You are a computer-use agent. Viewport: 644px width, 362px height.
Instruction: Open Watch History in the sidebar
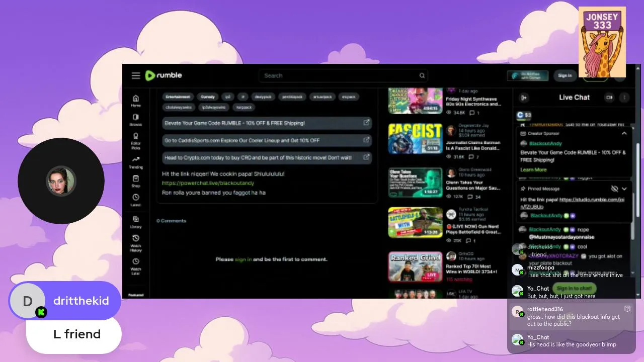136,243
